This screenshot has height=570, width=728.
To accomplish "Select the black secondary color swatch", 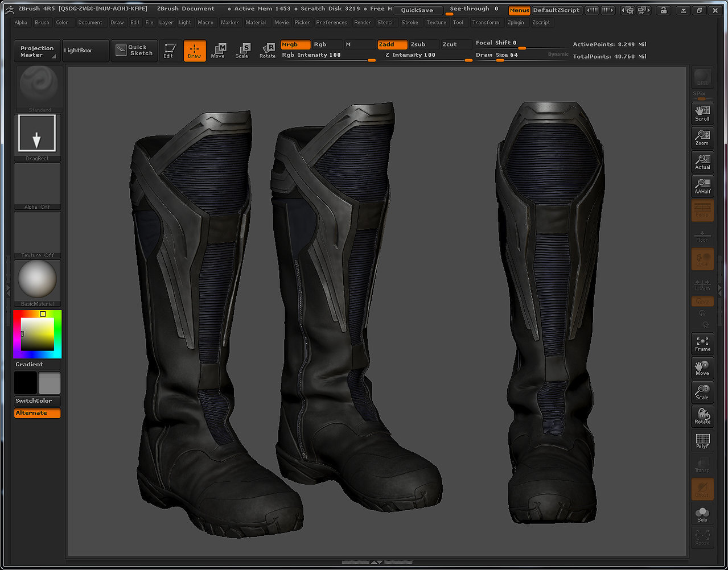I will 25,383.
